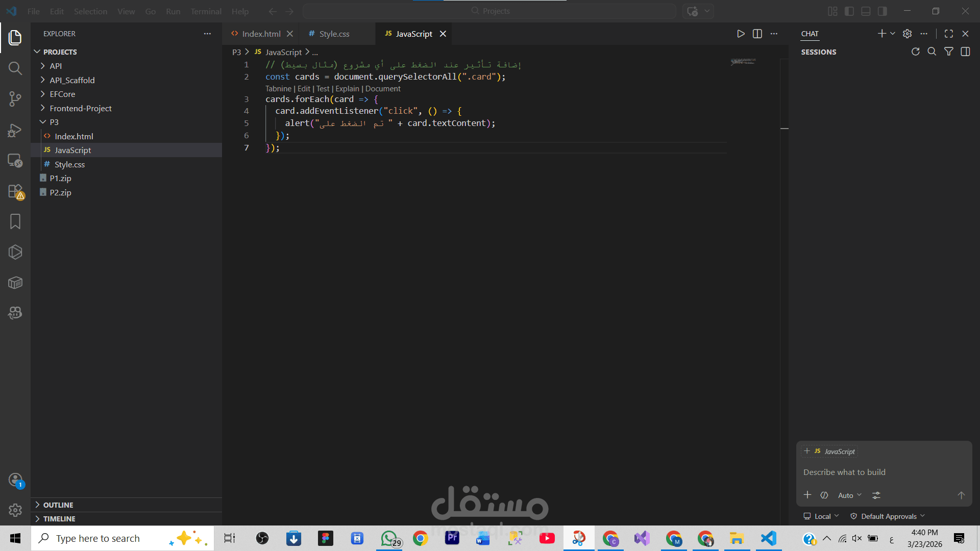
Task: Open the Auto model dropdown
Action: point(849,495)
